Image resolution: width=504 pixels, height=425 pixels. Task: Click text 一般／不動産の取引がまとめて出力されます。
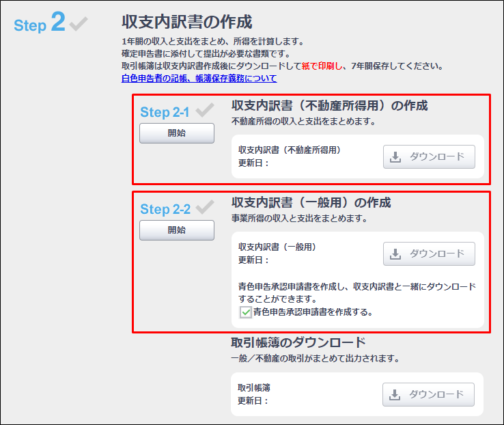point(316,359)
